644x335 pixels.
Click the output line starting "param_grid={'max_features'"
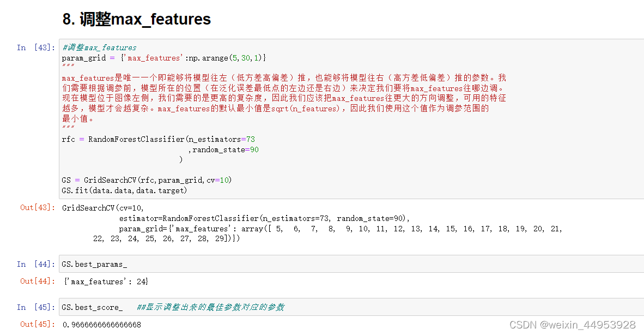(341, 229)
